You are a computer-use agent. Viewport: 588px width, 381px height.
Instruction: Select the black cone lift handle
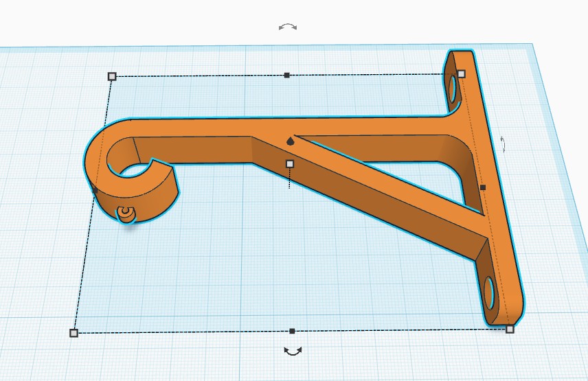click(x=290, y=141)
